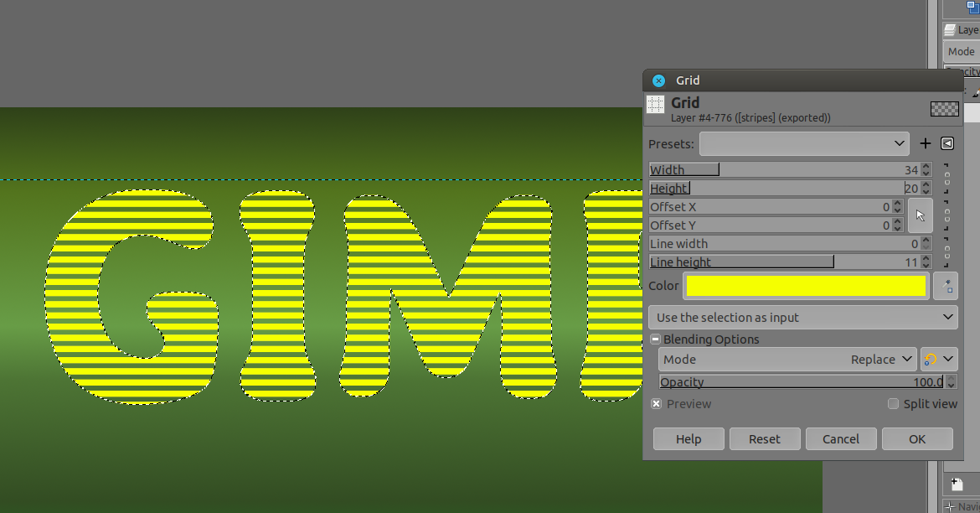The height and width of the screenshot is (513, 980).
Task: Save current Grid settings as preset
Action: 925,144
